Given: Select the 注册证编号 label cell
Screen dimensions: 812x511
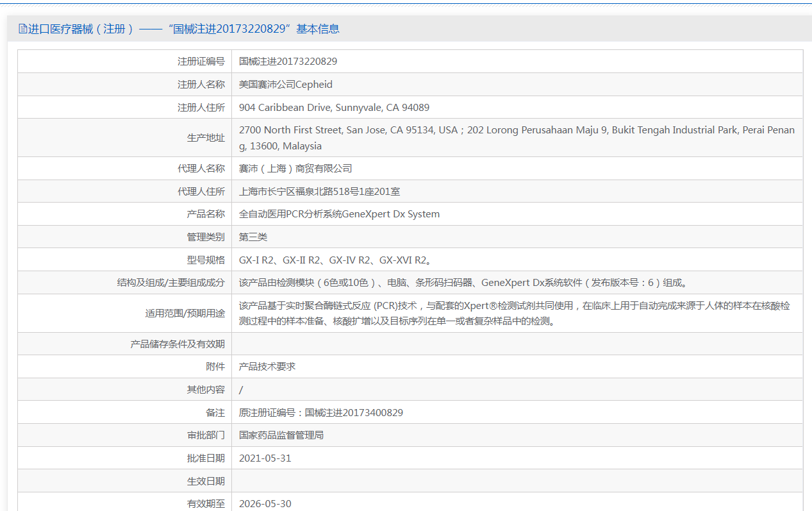Looking at the screenshot, I should (x=201, y=62).
